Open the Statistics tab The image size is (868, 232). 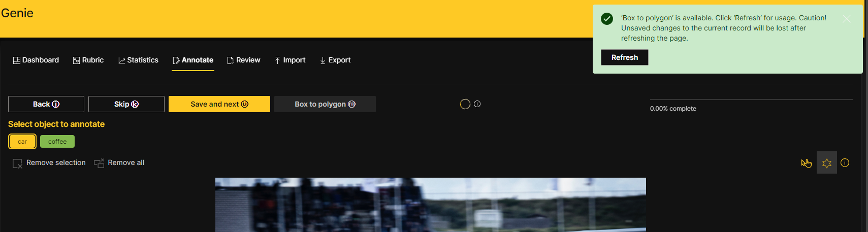pyautogui.click(x=138, y=60)
